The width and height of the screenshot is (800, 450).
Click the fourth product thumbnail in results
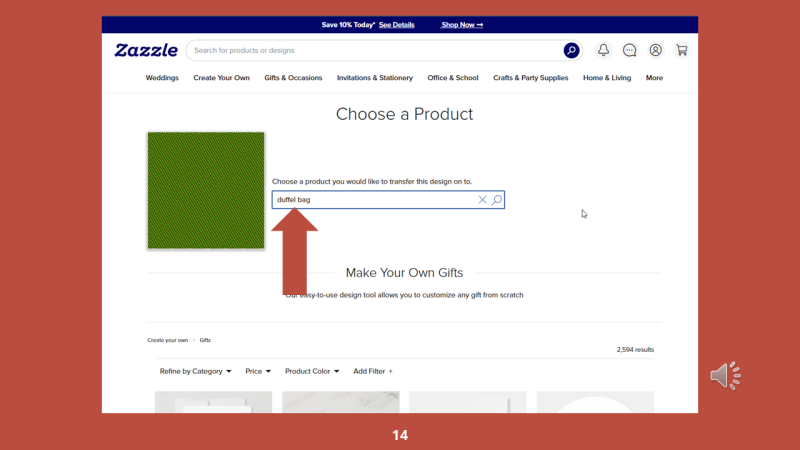[595, 402]
